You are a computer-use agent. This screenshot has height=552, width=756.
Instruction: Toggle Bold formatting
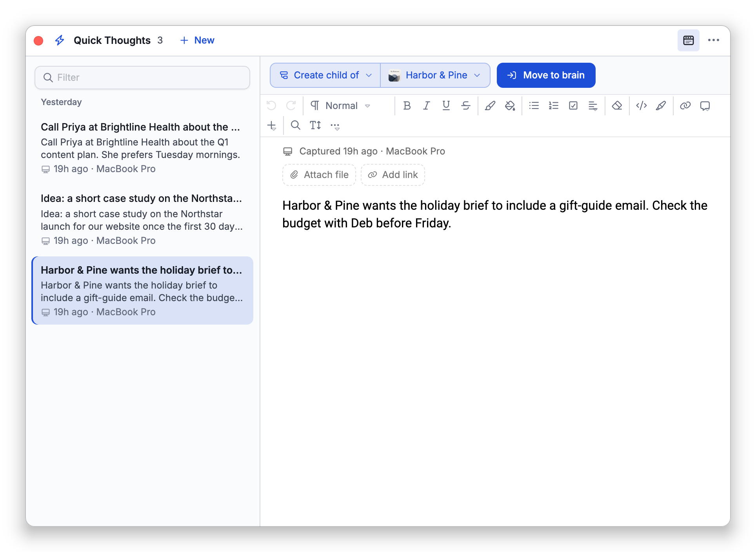pyautogui.click(x=407, y=105)
